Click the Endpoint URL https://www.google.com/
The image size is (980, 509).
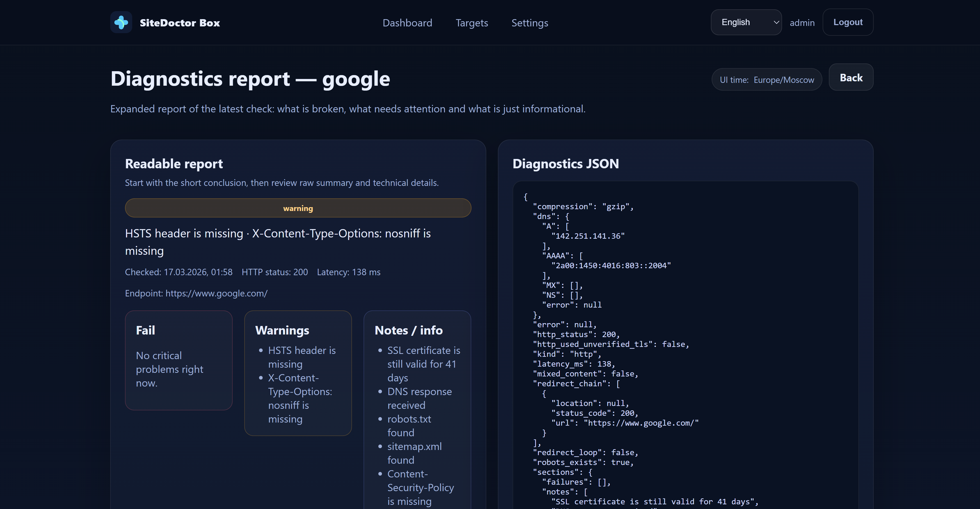click(x=216, y=293)
